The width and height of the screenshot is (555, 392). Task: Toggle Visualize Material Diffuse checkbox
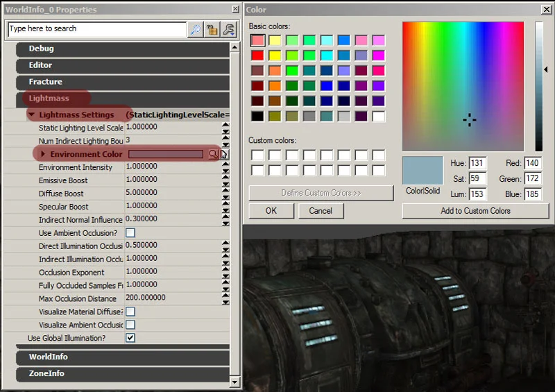[x=130, y=312]
